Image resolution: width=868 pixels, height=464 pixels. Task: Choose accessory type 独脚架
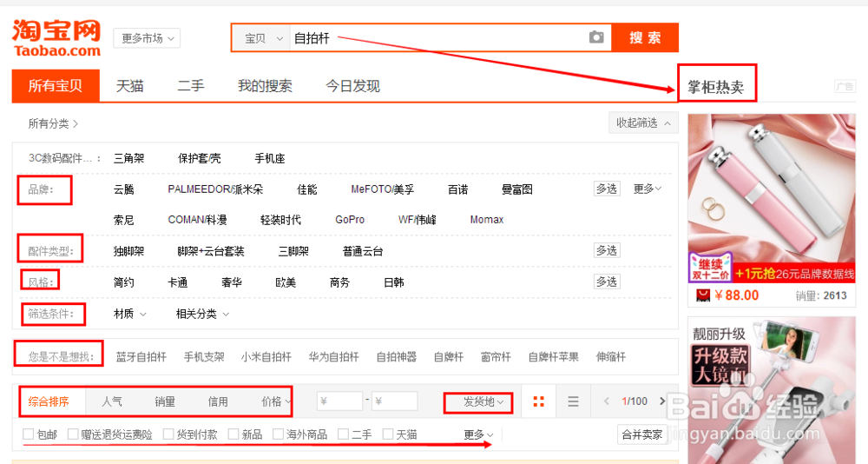point(128,251)
